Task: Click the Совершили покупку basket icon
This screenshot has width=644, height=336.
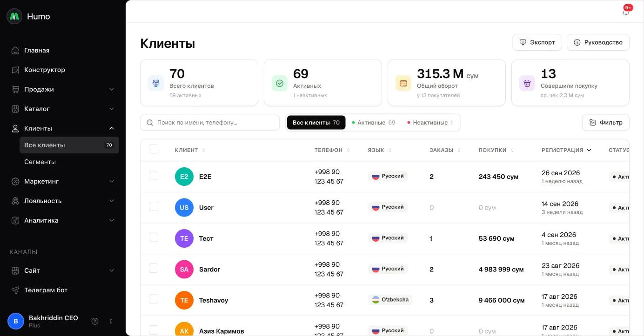Action: pyautogui.click(x=527, y=83)
